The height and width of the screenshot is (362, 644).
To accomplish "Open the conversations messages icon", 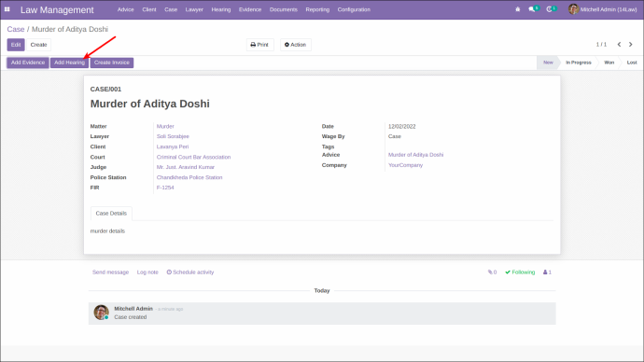I will point(533,9).
